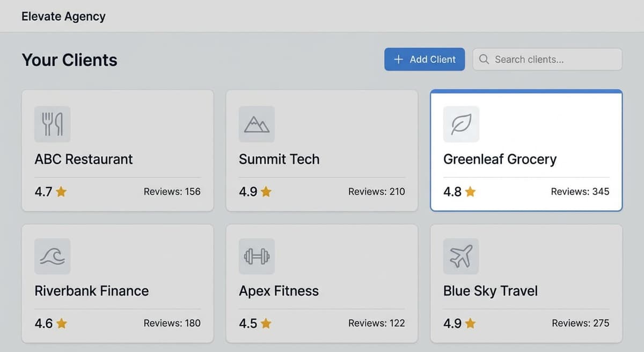Click the magnifying glass search icon
The image size is (644, 352).
(484, 59)
